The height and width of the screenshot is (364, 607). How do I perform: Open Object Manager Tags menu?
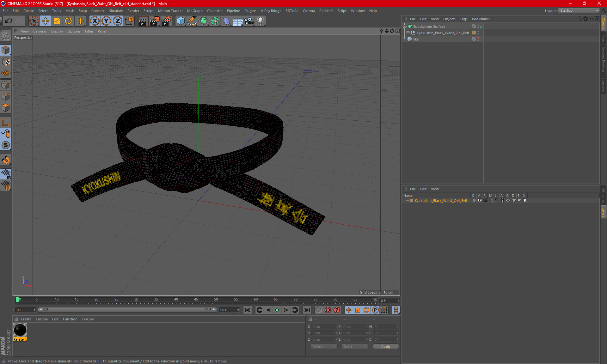click(463, 19)
